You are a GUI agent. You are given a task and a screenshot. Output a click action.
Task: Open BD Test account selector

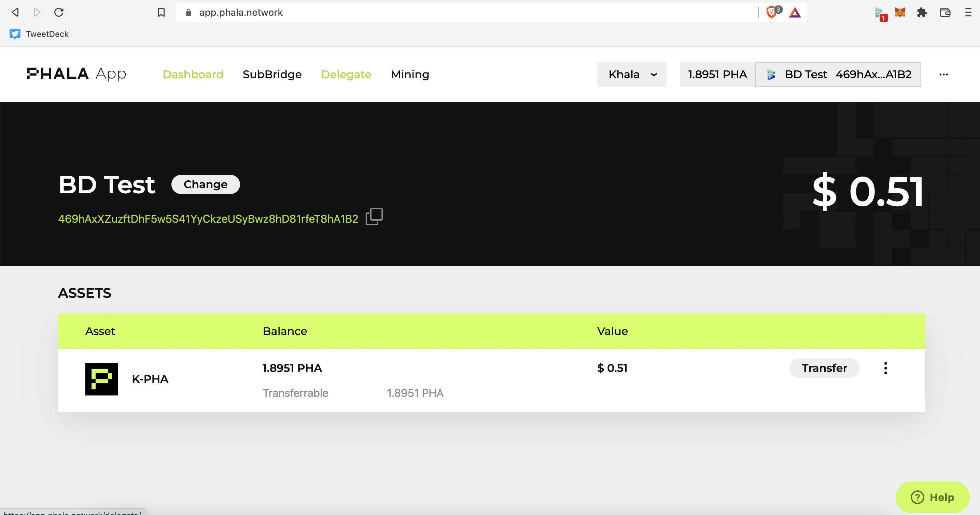[838, 74]
